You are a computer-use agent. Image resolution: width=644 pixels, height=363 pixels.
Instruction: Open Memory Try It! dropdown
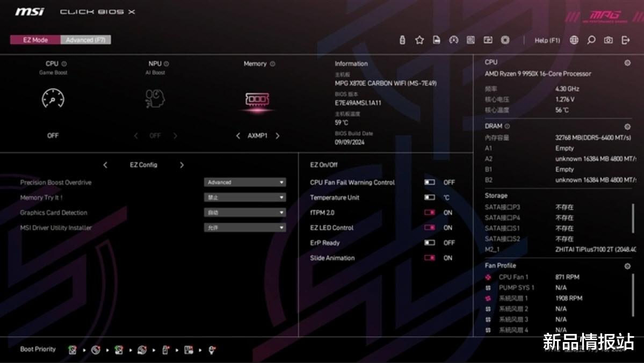point(245,198)
